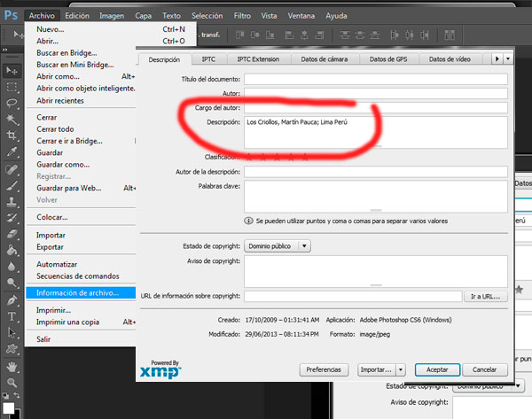Choose Abrir recientes in the menu
This screenshot has height=419, width=532.
pyautogui.click(x=60, y=101)
